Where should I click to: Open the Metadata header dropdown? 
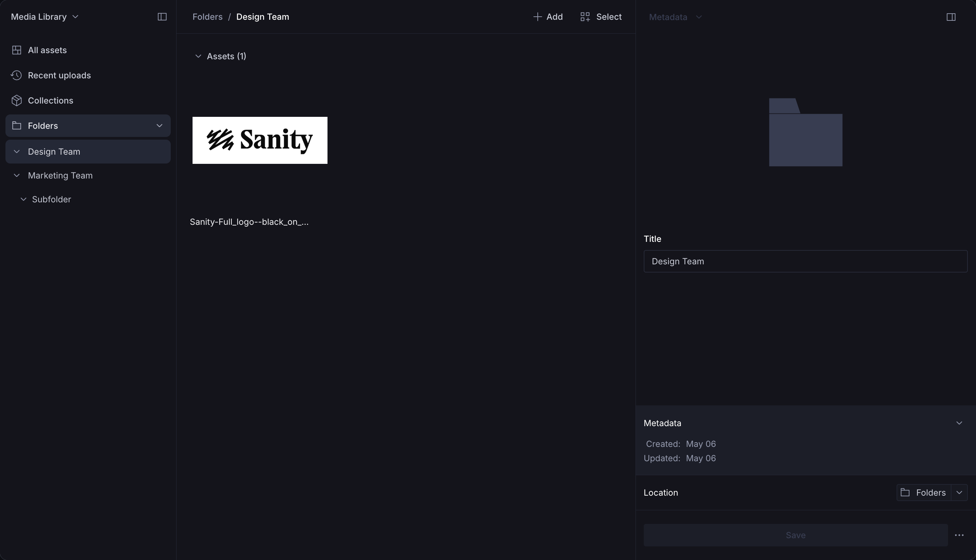click(675, 17)
